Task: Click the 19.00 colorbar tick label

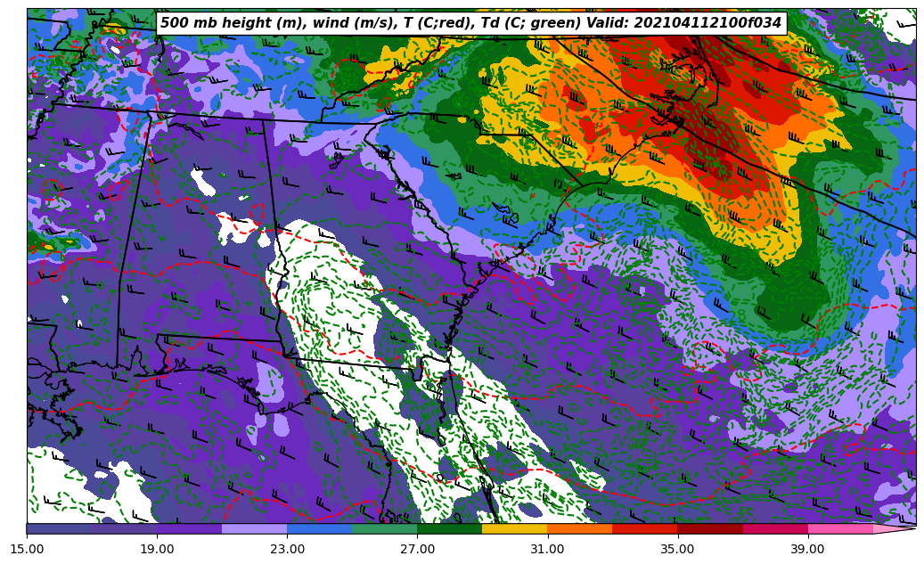Action: pos(157,549)
